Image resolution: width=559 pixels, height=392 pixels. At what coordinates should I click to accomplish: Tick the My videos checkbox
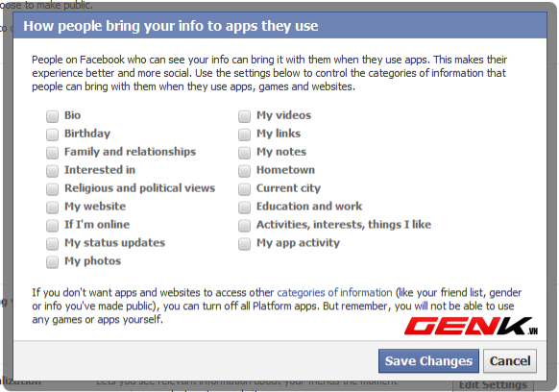(244, 116)
